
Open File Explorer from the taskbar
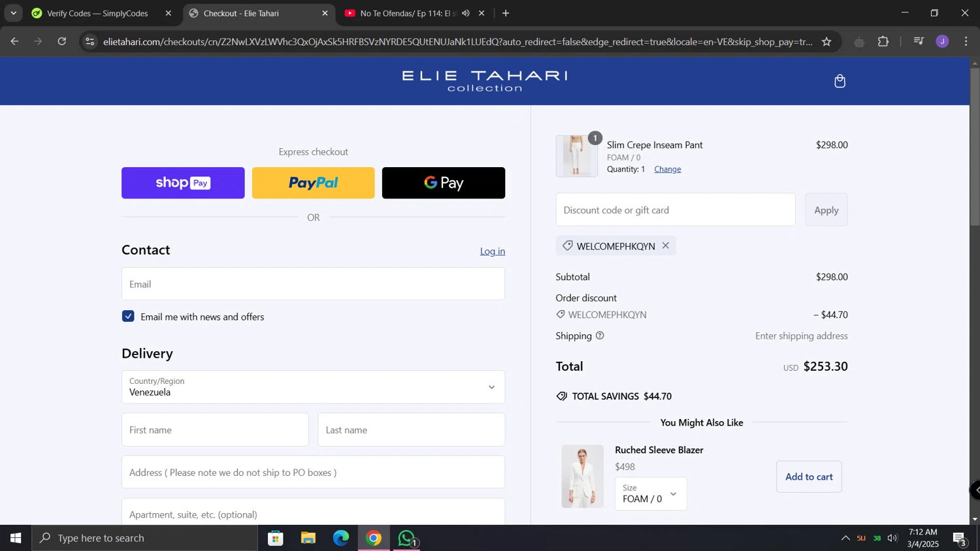pyautogui.click(x=308, y=538)
